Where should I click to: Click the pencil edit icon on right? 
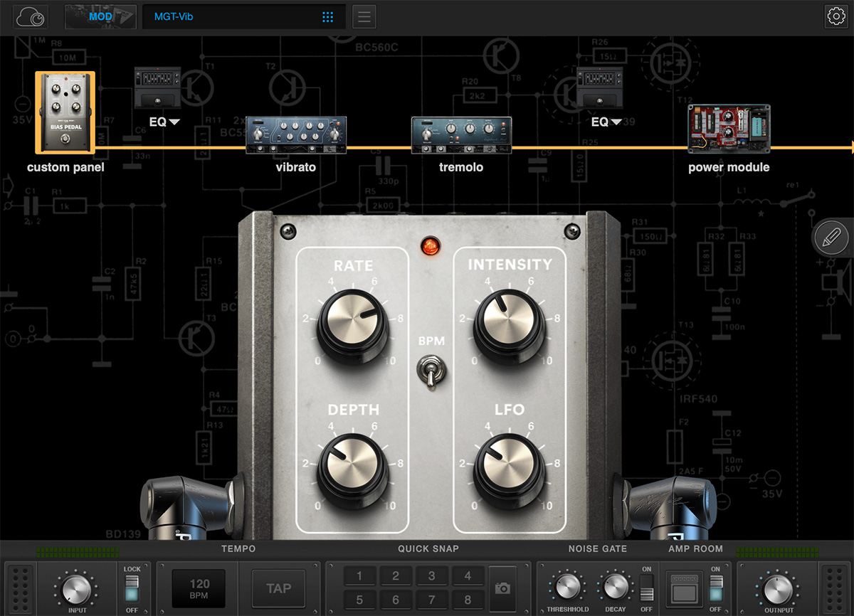(831, 238)
